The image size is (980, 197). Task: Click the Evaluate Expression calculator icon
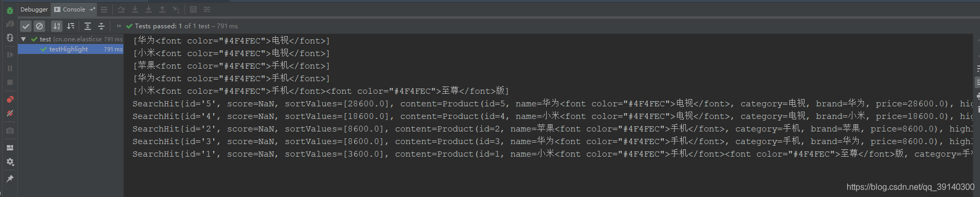coord(193,9)
